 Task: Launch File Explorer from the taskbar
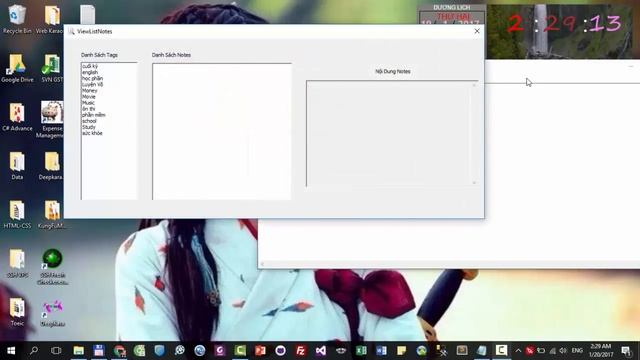[x=79, y=351]
